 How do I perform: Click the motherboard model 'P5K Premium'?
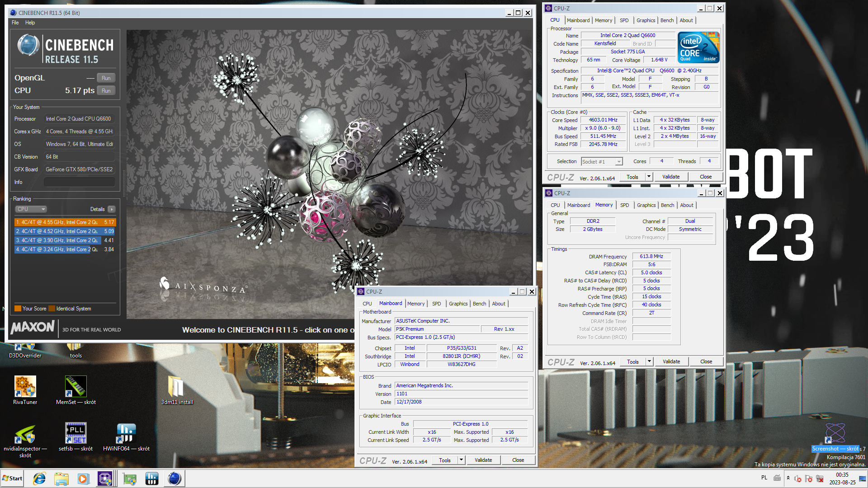437,329
